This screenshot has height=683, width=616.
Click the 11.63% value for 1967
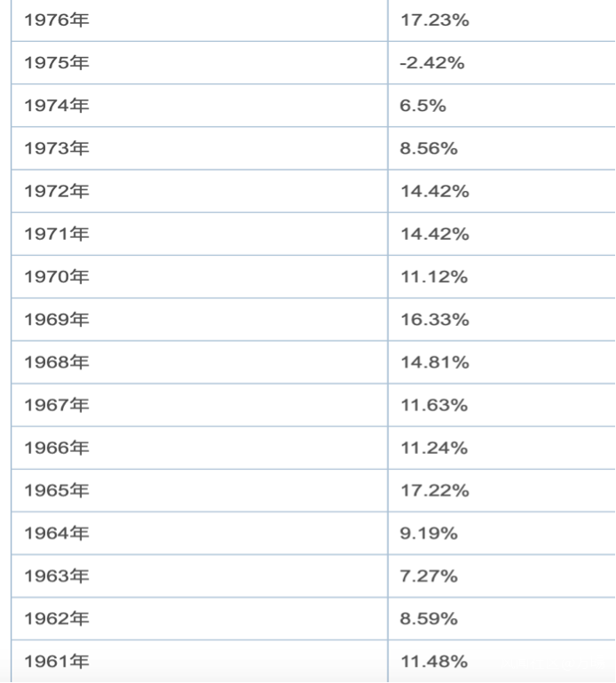[433, 405]
